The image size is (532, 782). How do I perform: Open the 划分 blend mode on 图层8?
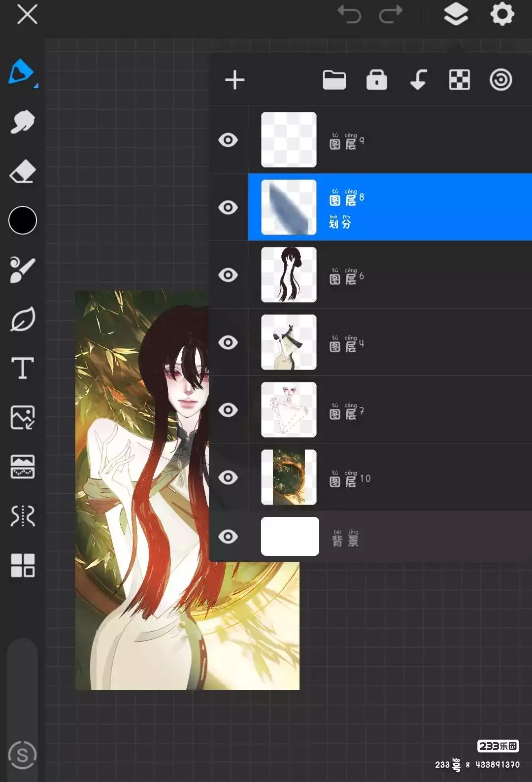tap(340, 222)
